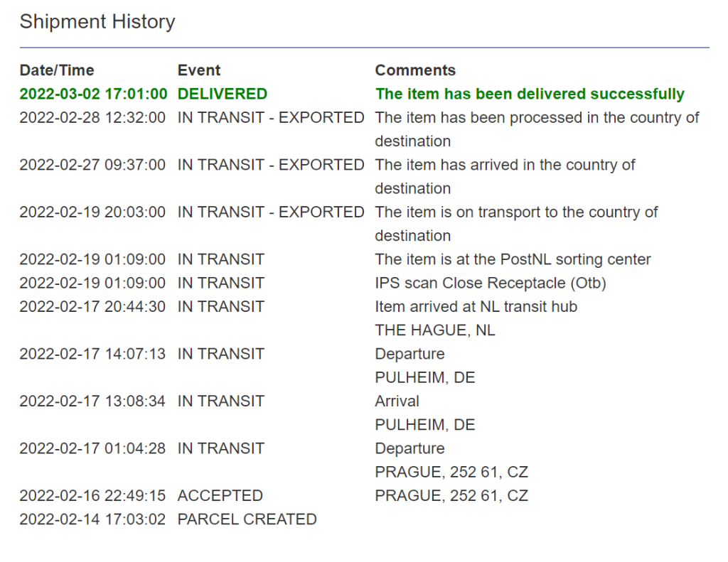
Task: Click the IPS scan Close Receptacle comment
Action: click(x=490, y=283)
